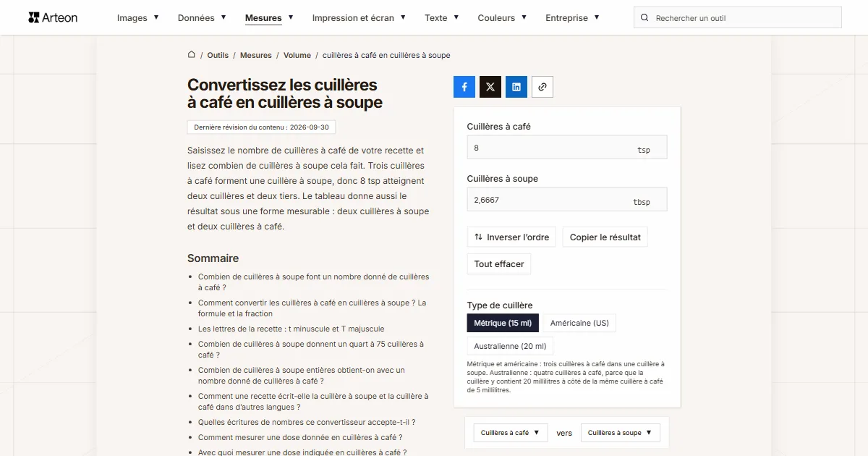Viewport: 868px width, 456px height.
Task: Share the page on LinkedIn
Action: [x=516, y=87]
